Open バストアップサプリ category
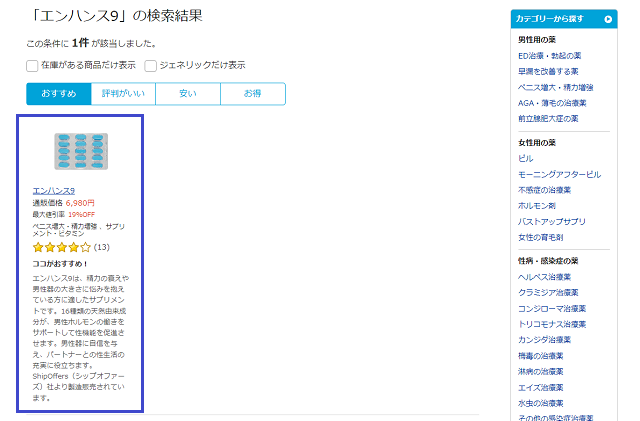The height and width of the screenshot is (421, 640). click(552, 221)
